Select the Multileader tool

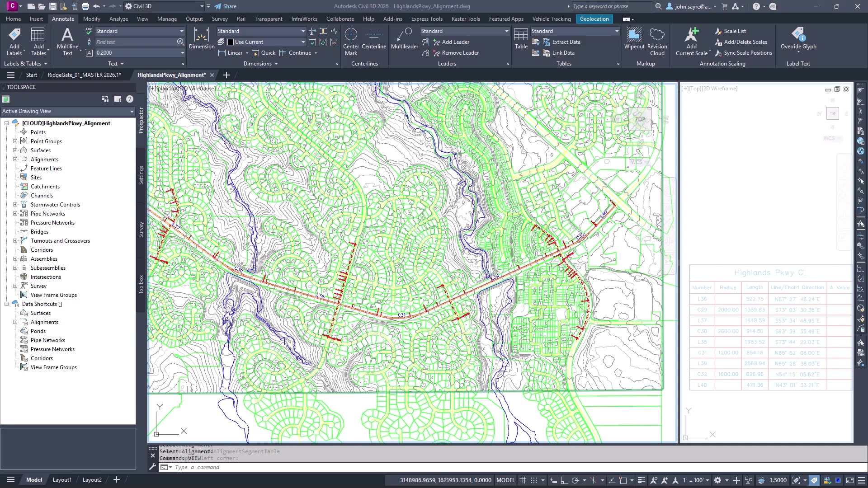tap(405, 38)
